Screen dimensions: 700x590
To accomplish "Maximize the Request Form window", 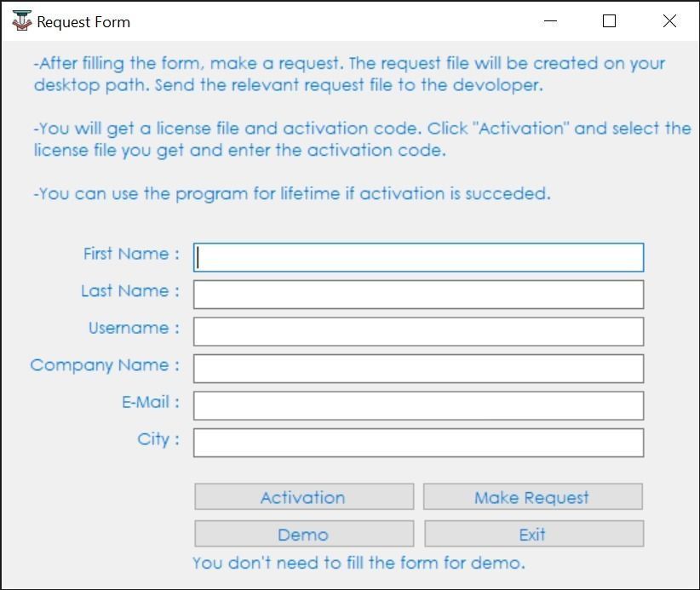I will [609, 21].
